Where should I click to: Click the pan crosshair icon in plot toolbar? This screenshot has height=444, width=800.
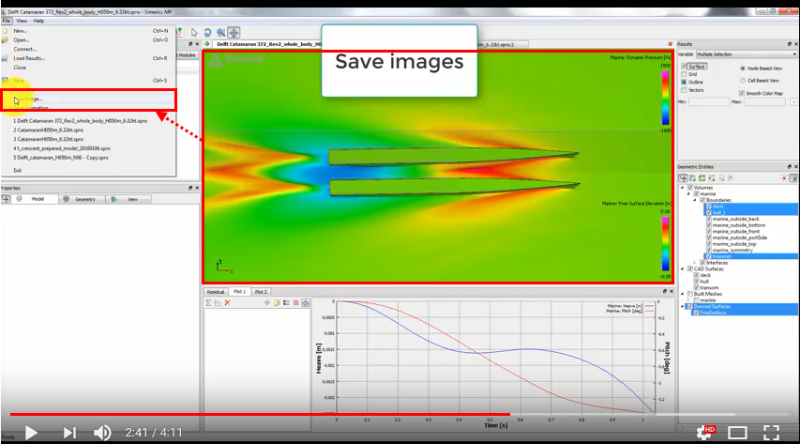pyautogui.click(x=266, y=303)
